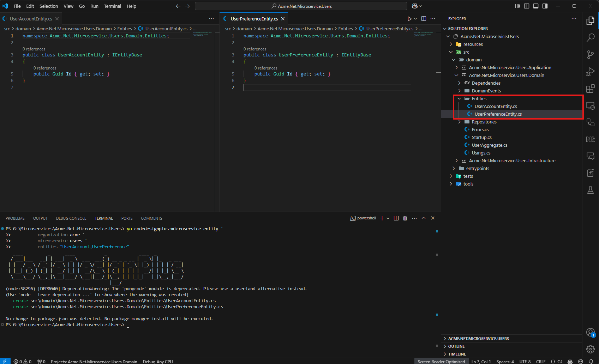Toggle the primary side bar
The height and width of the screenshot is (364, 599).
click(527, 6)
